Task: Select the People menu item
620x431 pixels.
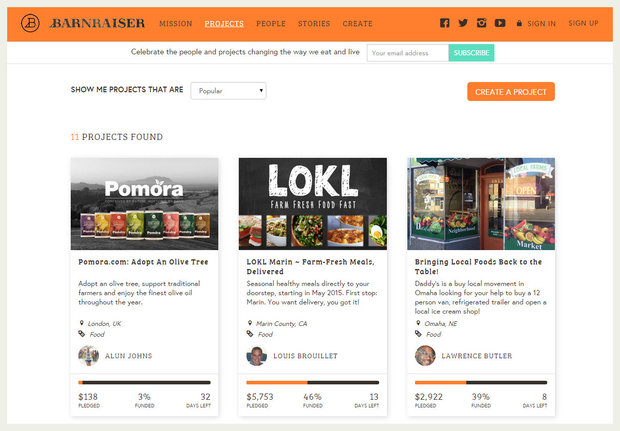Action: (271, 23)
